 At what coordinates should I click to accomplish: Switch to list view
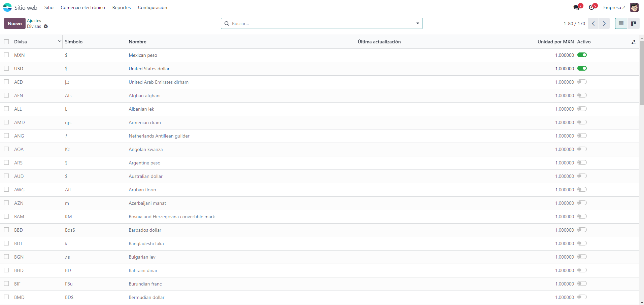click(621, 24)
